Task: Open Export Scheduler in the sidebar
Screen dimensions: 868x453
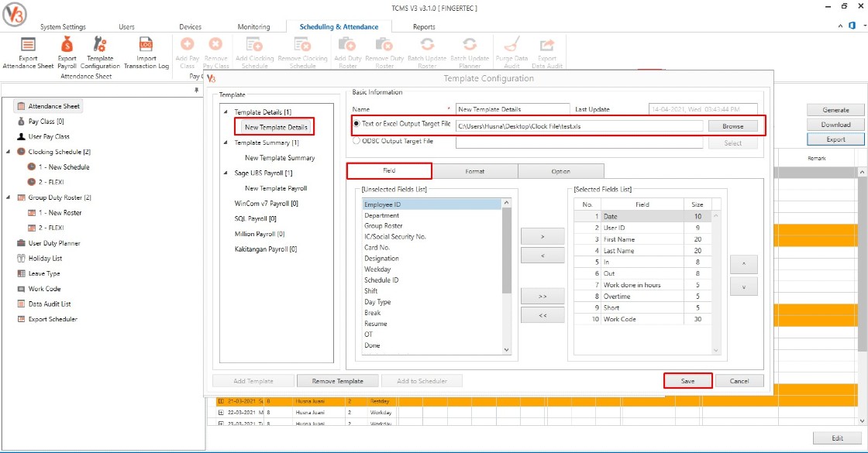Action: [x=47, y=319]
